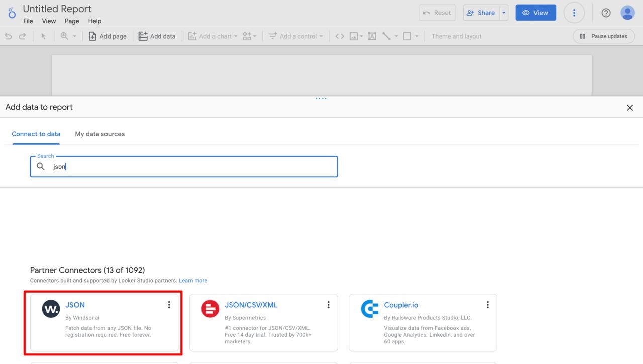Select the JSON/CSV/XML Supermetrics connector
This screenshot has height=364, width=643.
coord(264,323)
